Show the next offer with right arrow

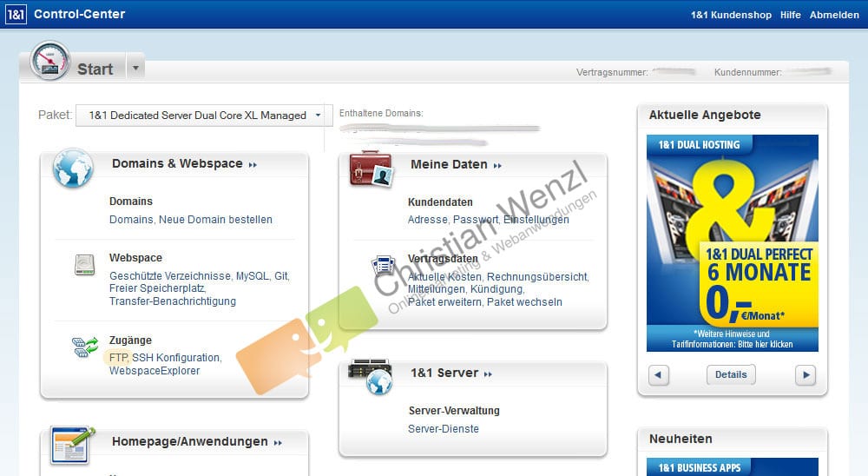coord(806,375)
